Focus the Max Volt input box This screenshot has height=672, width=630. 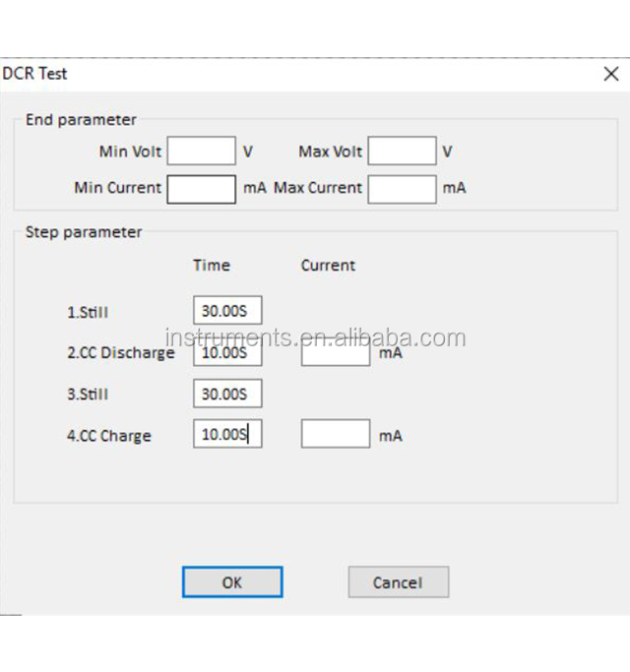tap(402, 152)
